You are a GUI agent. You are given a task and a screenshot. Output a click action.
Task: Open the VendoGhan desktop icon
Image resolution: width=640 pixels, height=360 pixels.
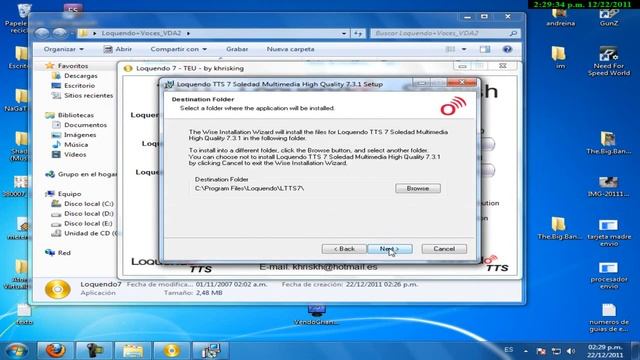point(316,315)
